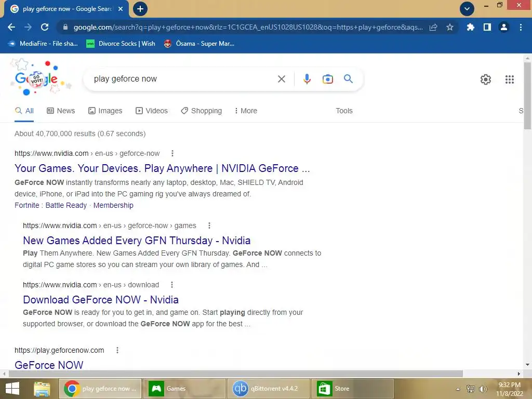Screen dimensions: 532x399
Task: Reload the current page
Action: 45,27
